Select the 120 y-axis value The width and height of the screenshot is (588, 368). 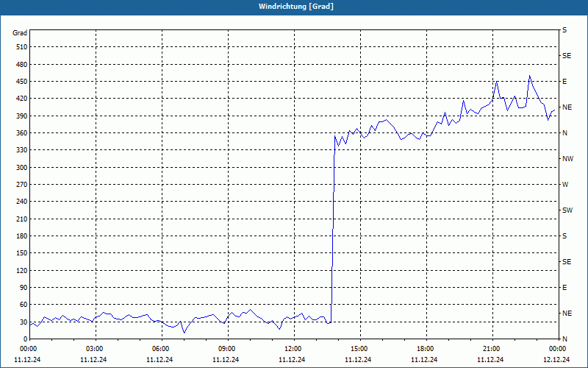tap(22, 270)
